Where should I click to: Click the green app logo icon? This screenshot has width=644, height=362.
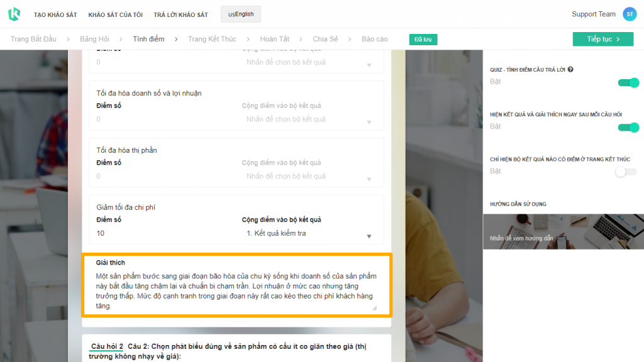pos(14,14)
